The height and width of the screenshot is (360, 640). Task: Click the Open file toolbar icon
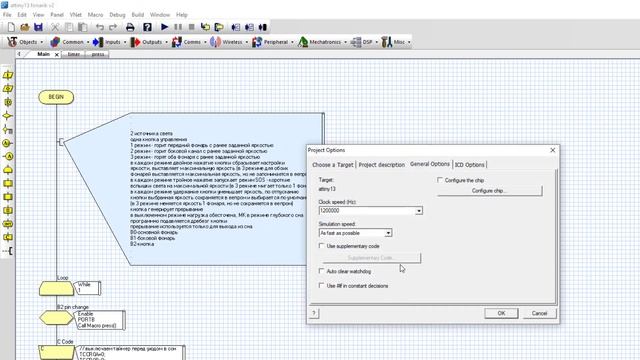tap(25, 27)
